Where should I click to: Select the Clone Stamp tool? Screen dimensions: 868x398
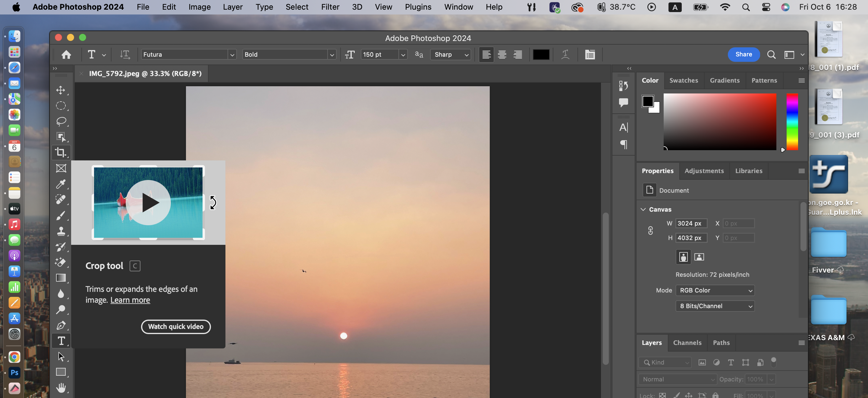61,231
